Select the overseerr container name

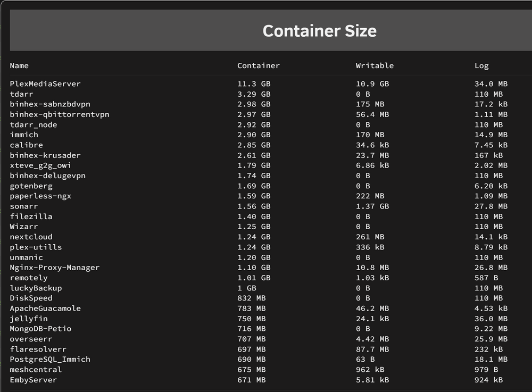coord(31,339)
